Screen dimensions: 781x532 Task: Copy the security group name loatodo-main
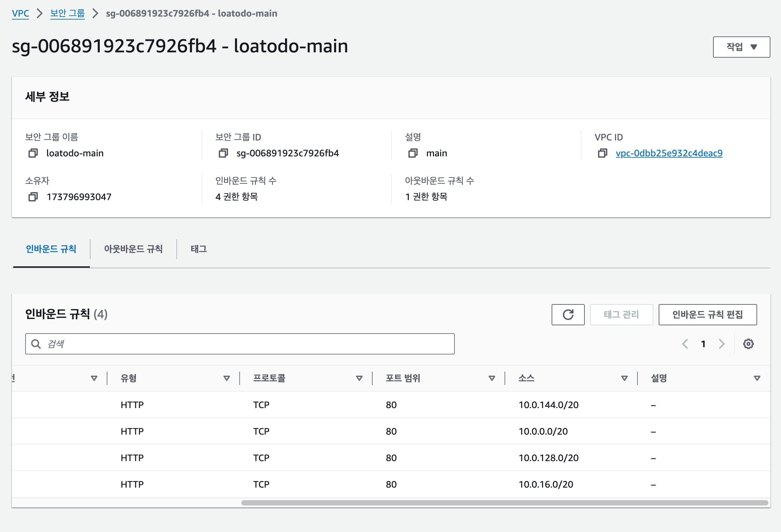coord(33,153)
